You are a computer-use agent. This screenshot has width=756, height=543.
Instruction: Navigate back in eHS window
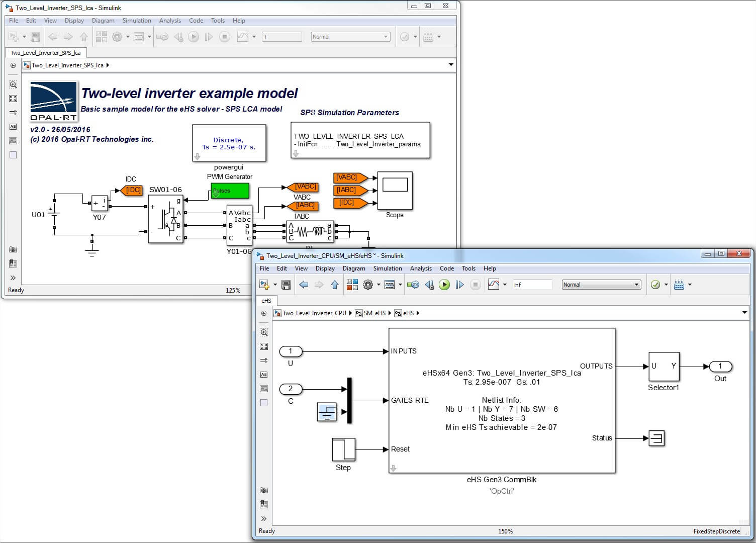304,285
